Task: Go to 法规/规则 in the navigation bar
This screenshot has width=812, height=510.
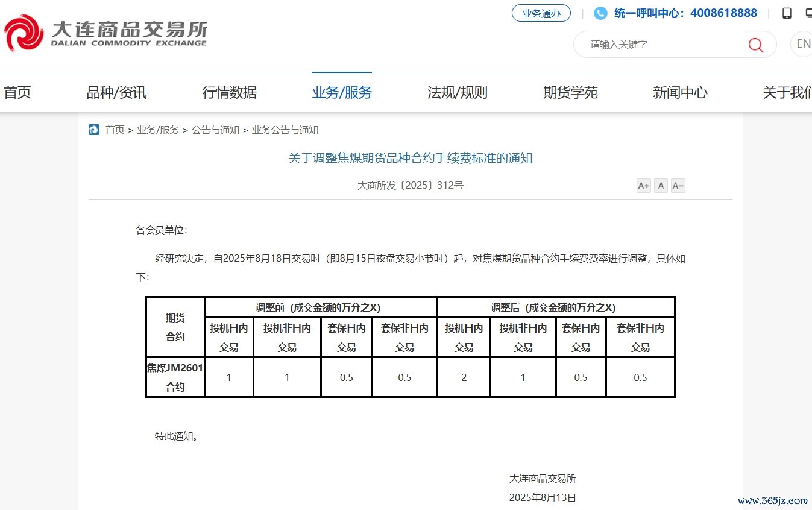Action: (457, 92)
